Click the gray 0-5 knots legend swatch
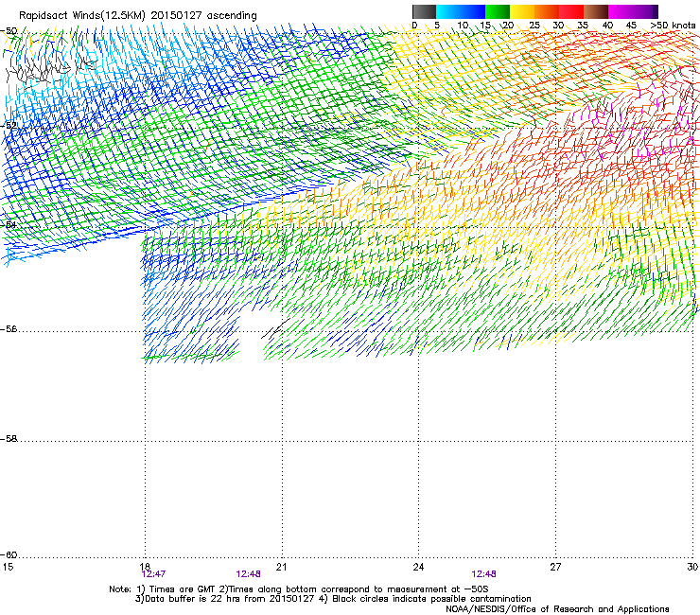 tap(424, 11)
